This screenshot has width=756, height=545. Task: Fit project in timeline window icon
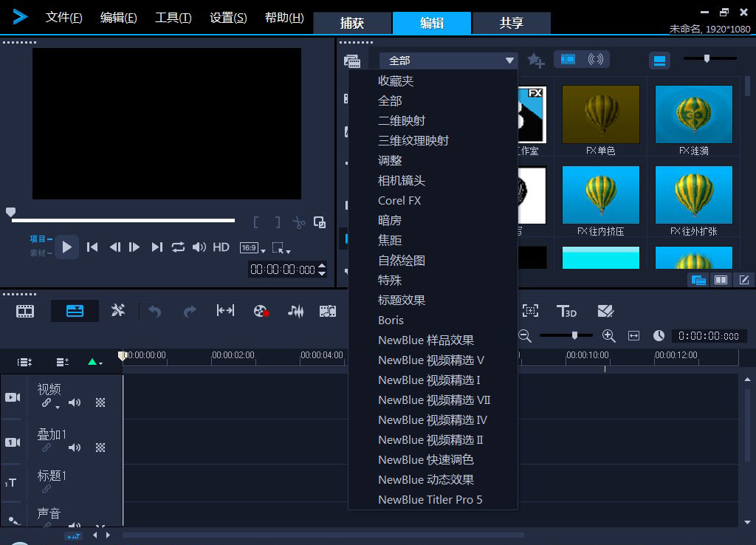(x=633, y=336)
